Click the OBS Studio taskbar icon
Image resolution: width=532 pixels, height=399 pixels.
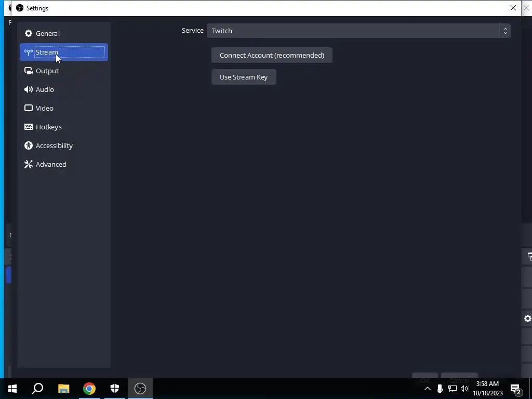pos(140,389)
